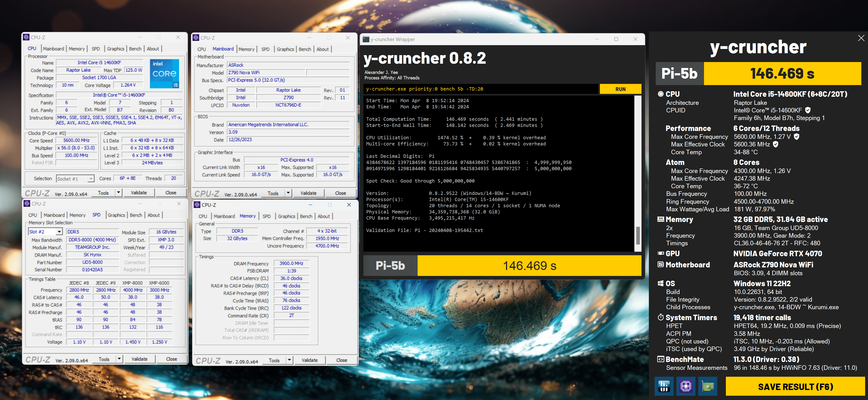Click the Windows logo beside OS heading
Viewport: 868px width, 400px height.
[661, 283]
